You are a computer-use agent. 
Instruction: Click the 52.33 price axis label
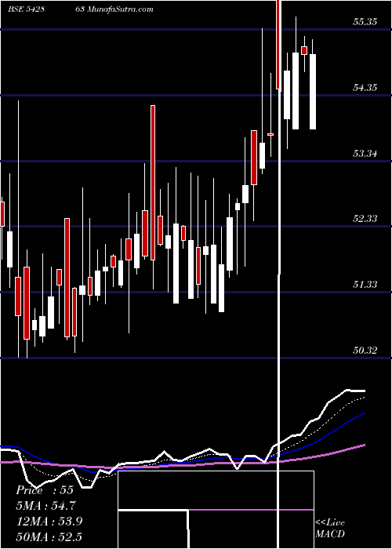tap(365, 219)
